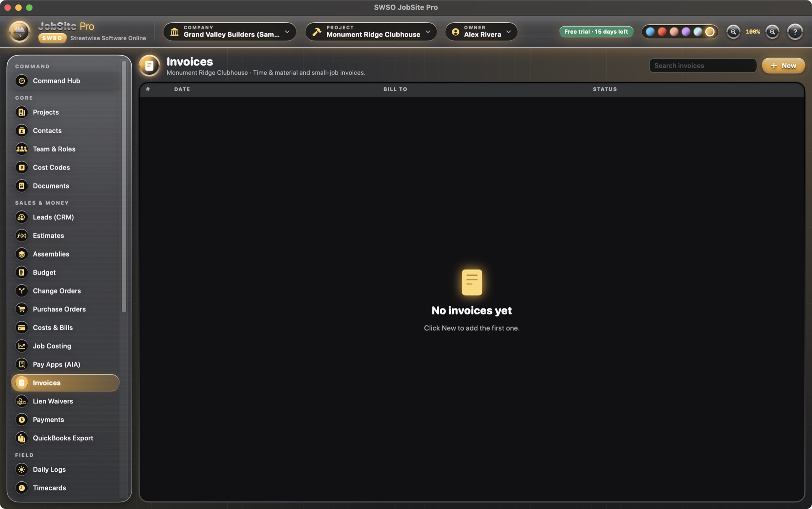Viewport: 812px width, 509px height.
Task: Choose the gold theme color swatch
Action: [710, 32]
